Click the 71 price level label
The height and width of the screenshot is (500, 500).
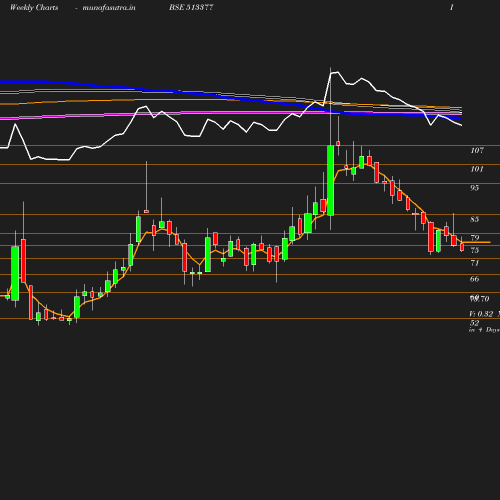475,263
